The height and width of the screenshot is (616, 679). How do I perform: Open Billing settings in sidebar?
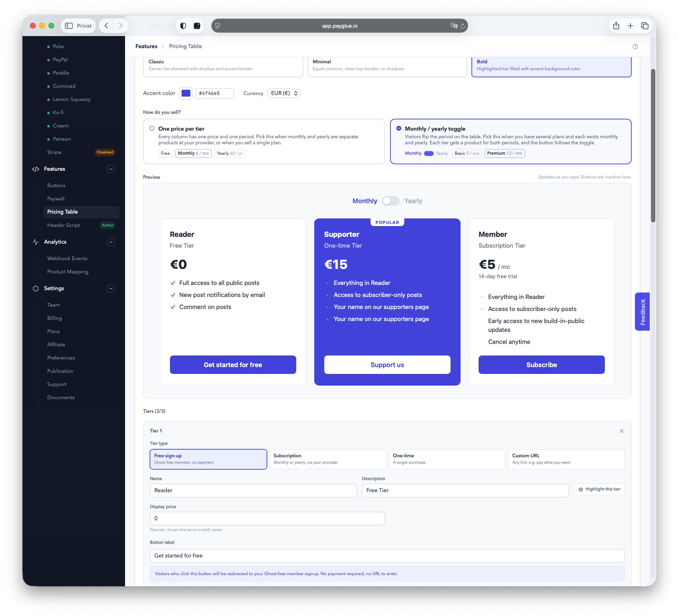pos(55,318)
